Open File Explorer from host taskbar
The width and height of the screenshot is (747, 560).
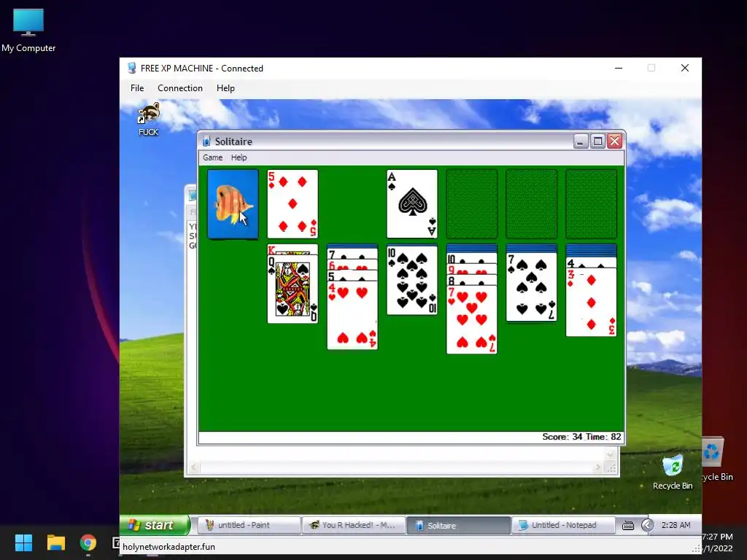coord(55,542)
